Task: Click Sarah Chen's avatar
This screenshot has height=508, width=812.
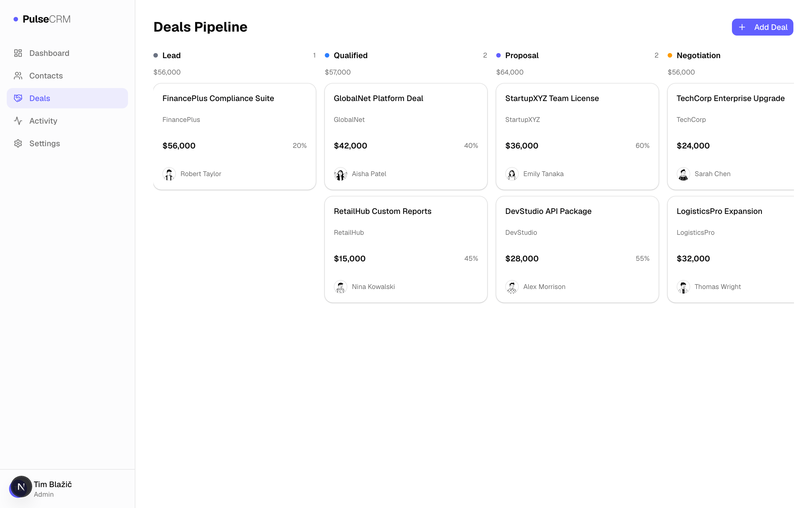Action: 683,174
